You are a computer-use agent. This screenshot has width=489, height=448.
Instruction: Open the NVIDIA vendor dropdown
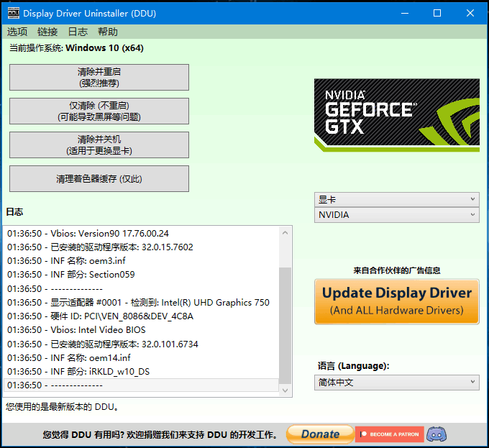coord(396,215)
